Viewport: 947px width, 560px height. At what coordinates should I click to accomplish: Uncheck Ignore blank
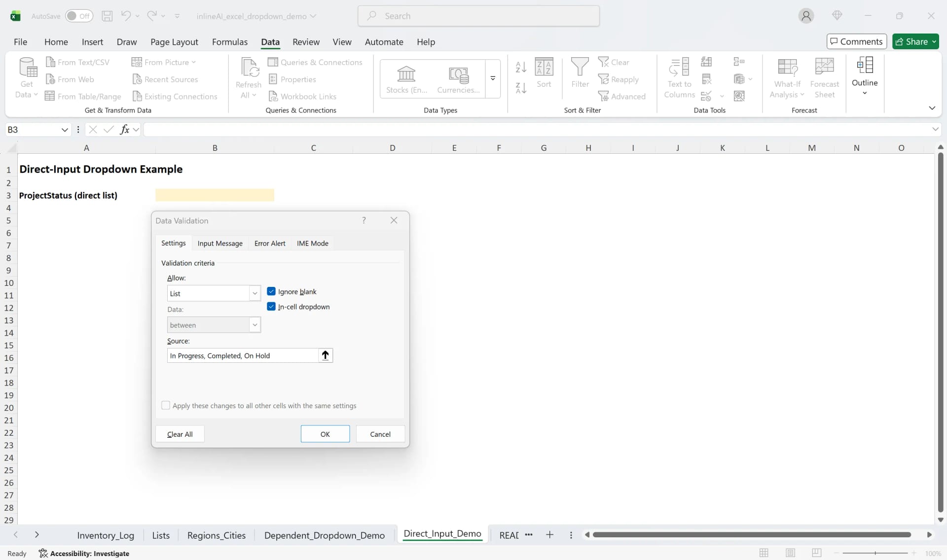272,291
